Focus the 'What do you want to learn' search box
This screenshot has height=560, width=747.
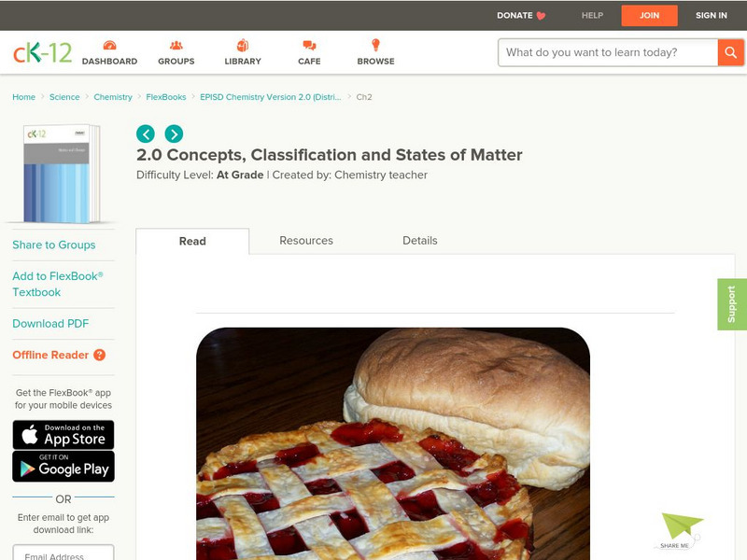coord(608,52)
